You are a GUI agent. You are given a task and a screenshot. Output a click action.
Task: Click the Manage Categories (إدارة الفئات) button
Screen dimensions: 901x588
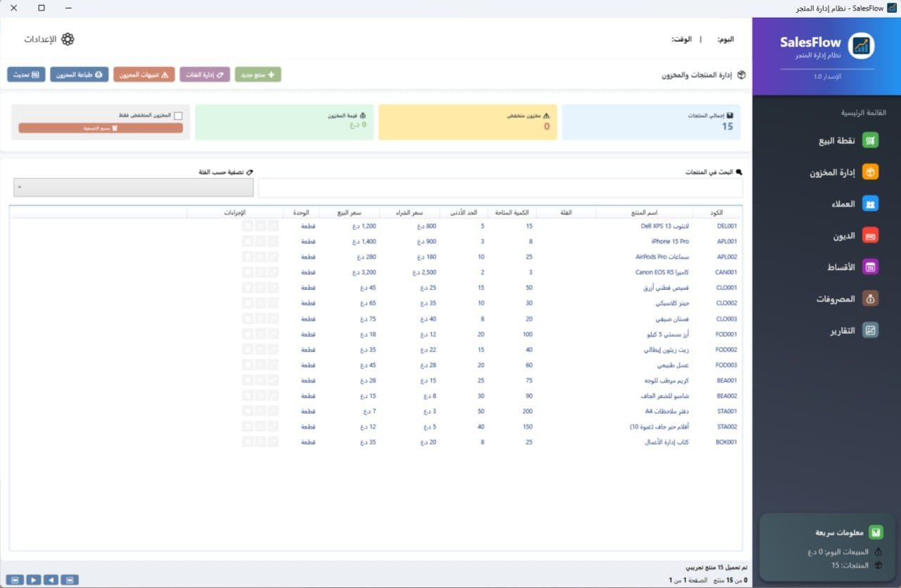point(205,75)
